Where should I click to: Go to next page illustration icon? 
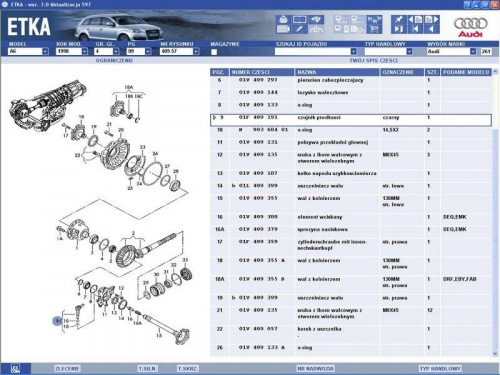tap(432, 19)
